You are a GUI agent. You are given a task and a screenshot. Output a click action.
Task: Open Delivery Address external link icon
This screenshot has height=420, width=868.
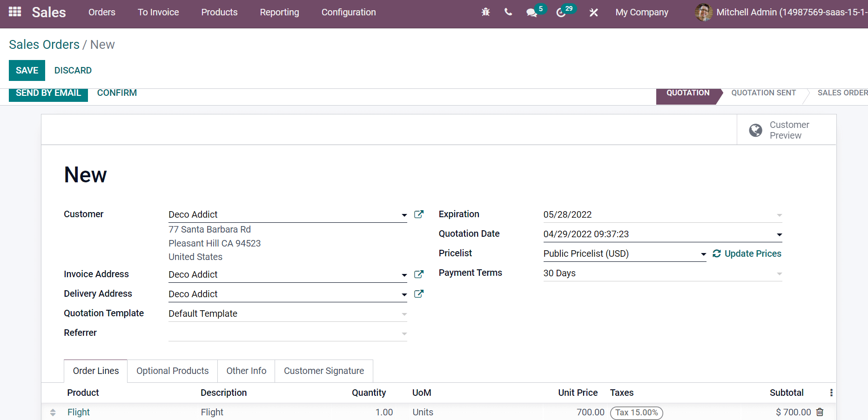[419, 293]
